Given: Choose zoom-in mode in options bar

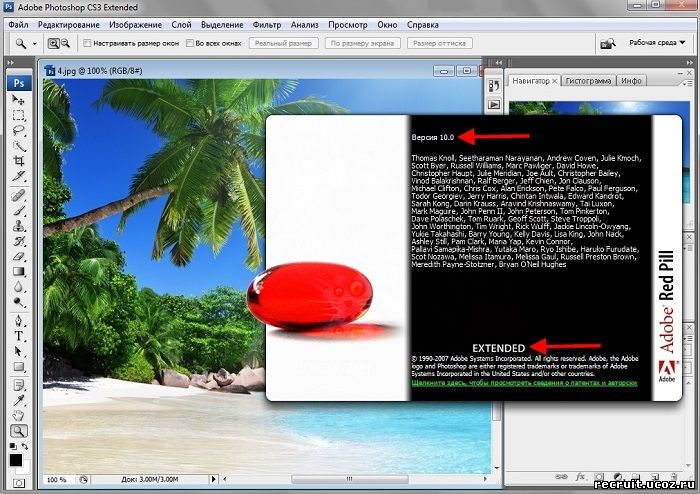Looking at the screenshot, I should [53, 43].
